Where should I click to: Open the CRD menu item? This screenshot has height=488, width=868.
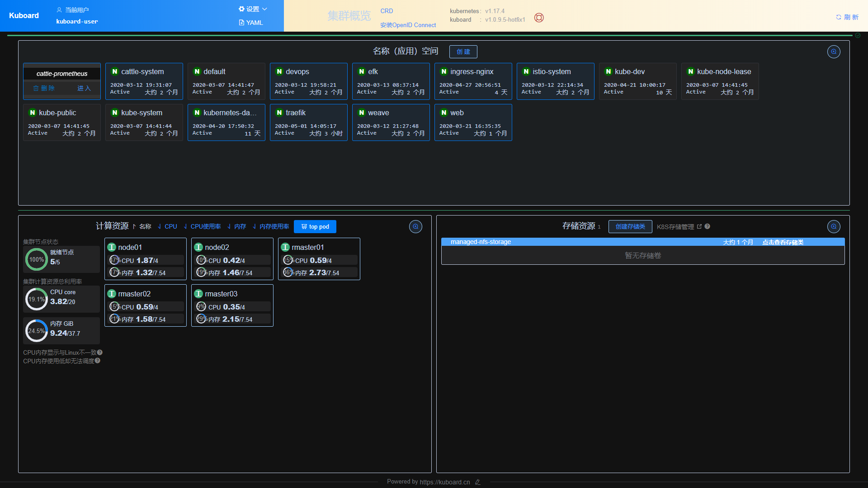click(x=387, y=11)
